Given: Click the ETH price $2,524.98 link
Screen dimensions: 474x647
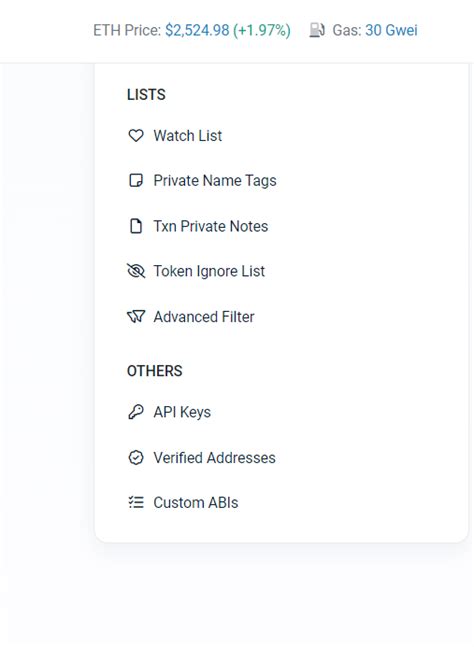Looking at the screenshot, I should pyautogui.click(x=197, y=30).
